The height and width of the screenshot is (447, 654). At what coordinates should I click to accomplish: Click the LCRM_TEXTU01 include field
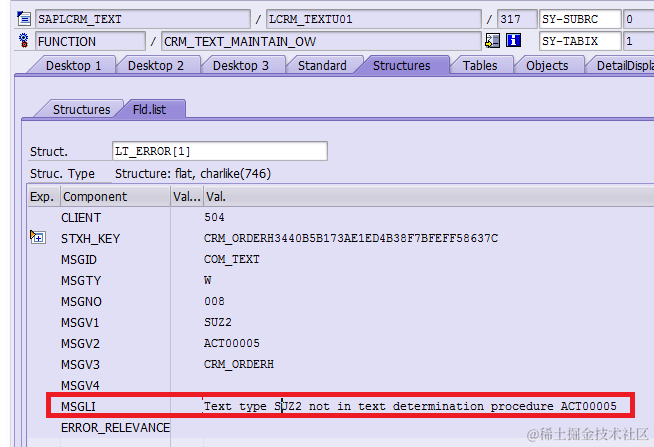(x=374, y=19)
